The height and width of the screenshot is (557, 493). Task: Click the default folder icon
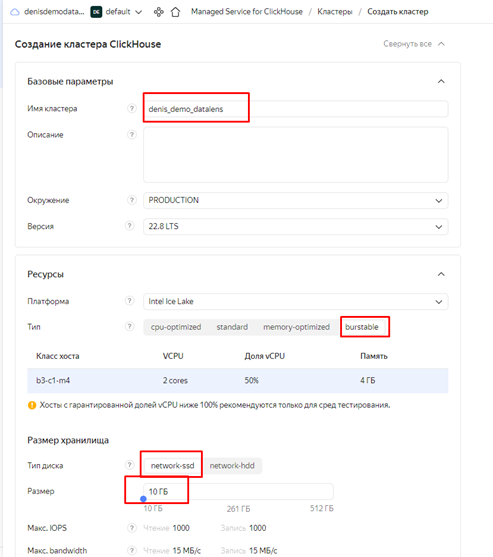(x=96, y=12)
